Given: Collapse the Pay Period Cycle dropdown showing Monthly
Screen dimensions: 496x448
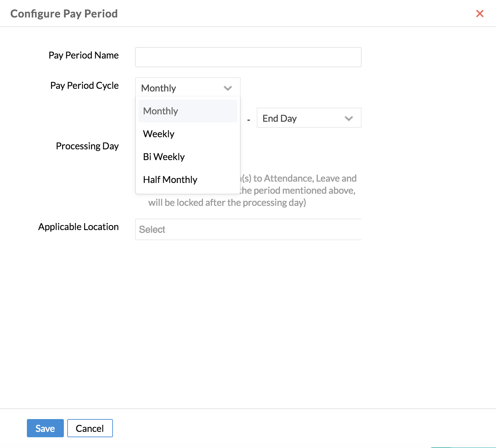Looking at the screenshot, I should tap(188, 88).
